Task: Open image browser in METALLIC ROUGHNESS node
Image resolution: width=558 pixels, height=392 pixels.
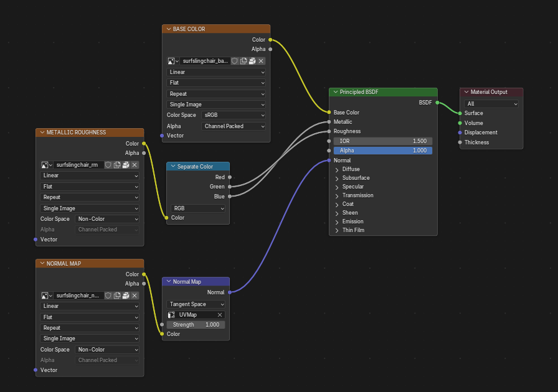Action: 47,165
